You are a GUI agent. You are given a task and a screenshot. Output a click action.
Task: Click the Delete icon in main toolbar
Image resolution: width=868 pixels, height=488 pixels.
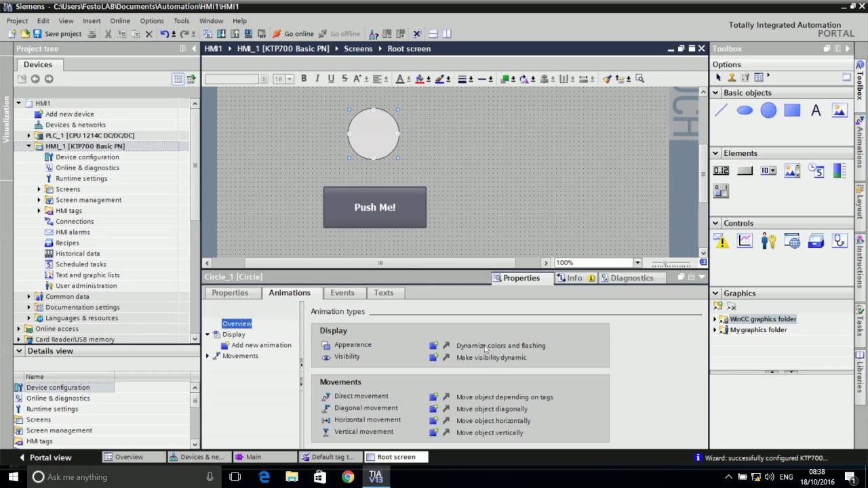149,34
